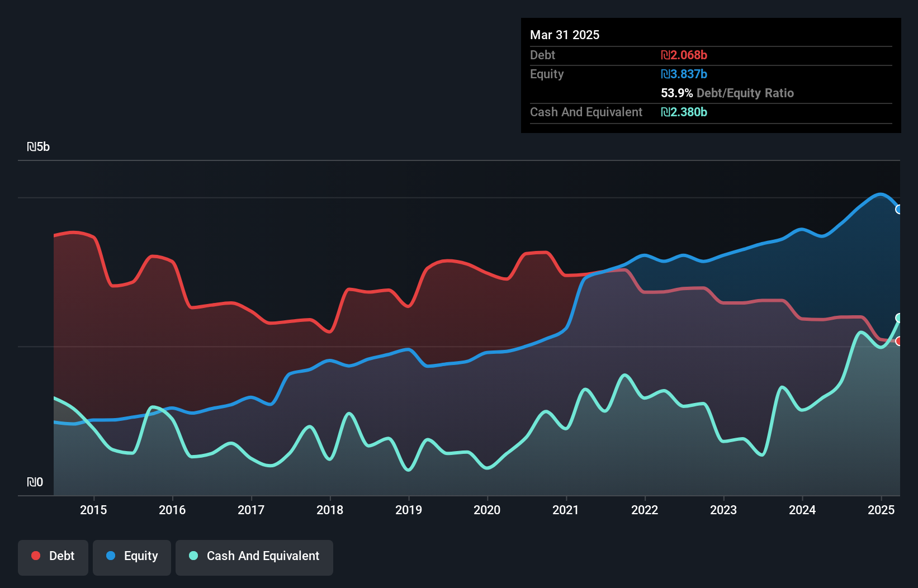
Task: Click the 2021 x-axis label
Action: [x=566, y=510]
